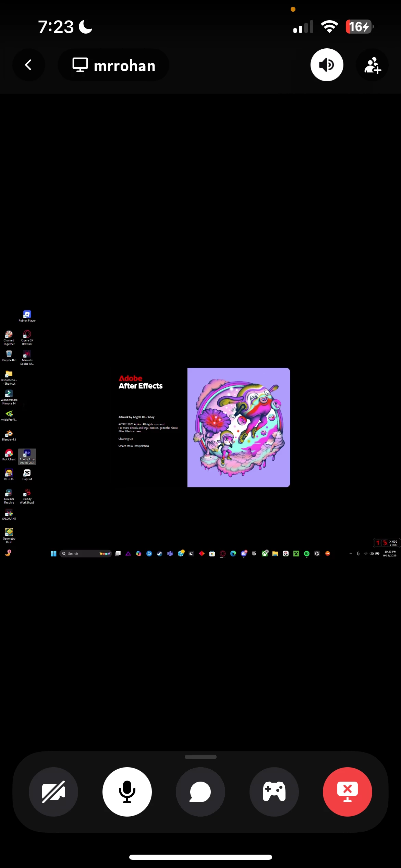This screenshot has width=401, height=868.
Task: Open Copilot from the taskbar
Action: tap(138, 554)
